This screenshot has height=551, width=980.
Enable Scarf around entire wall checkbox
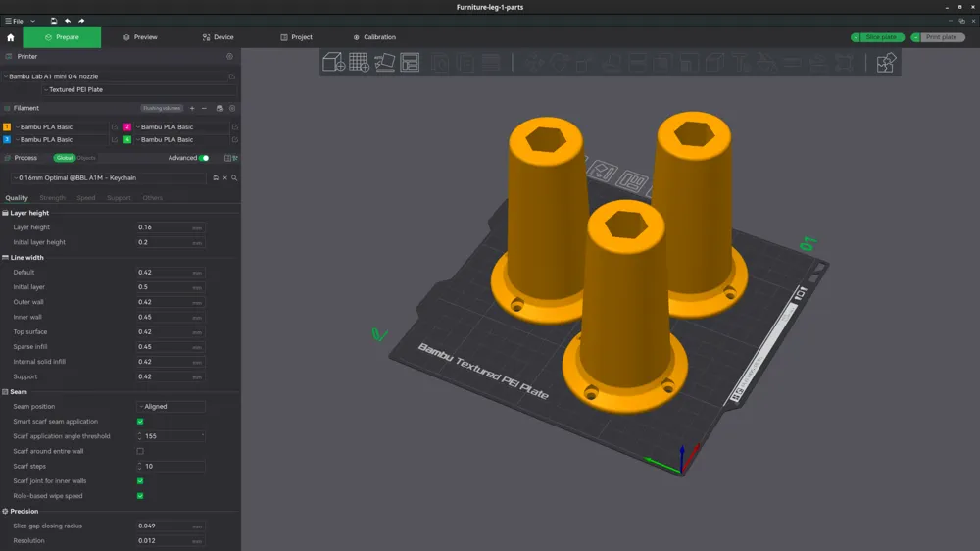(x=140, y=452)
